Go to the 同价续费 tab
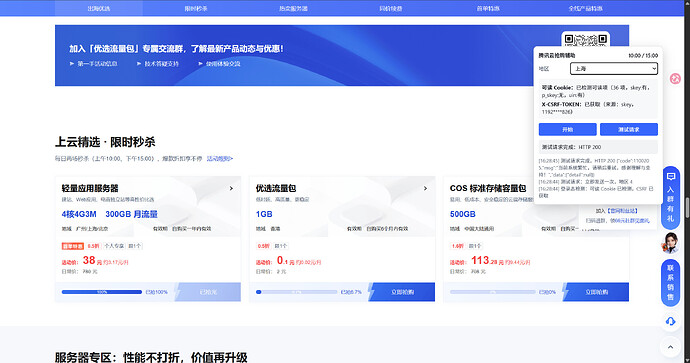Screen dimensions: 690x363 click(390, 8)
